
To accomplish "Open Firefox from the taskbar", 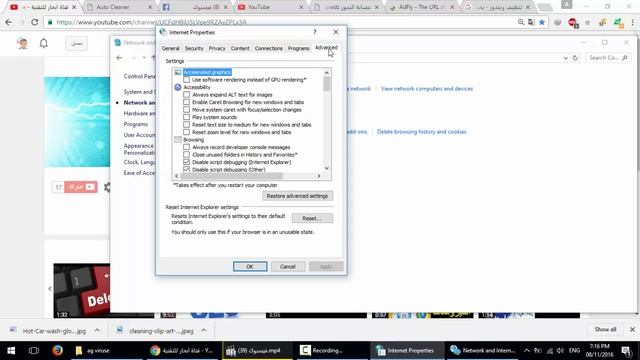I will (57, 350).
